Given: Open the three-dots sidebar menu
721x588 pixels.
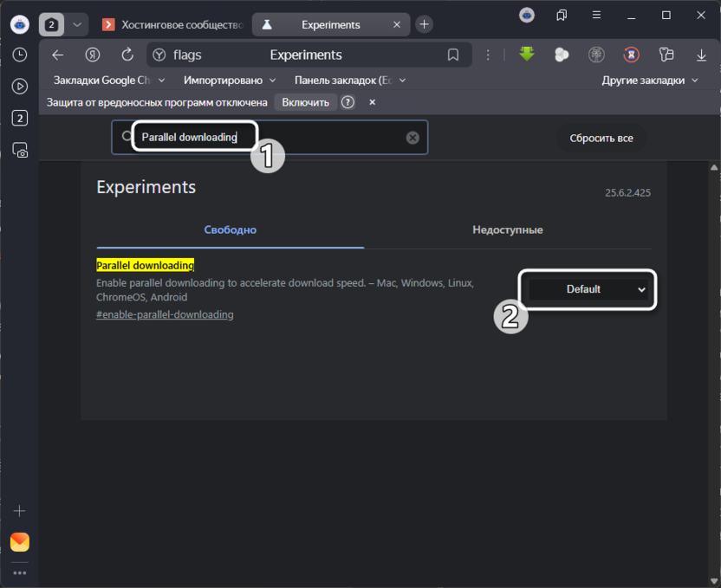Looking at the screenshot, I should [20, 572].
